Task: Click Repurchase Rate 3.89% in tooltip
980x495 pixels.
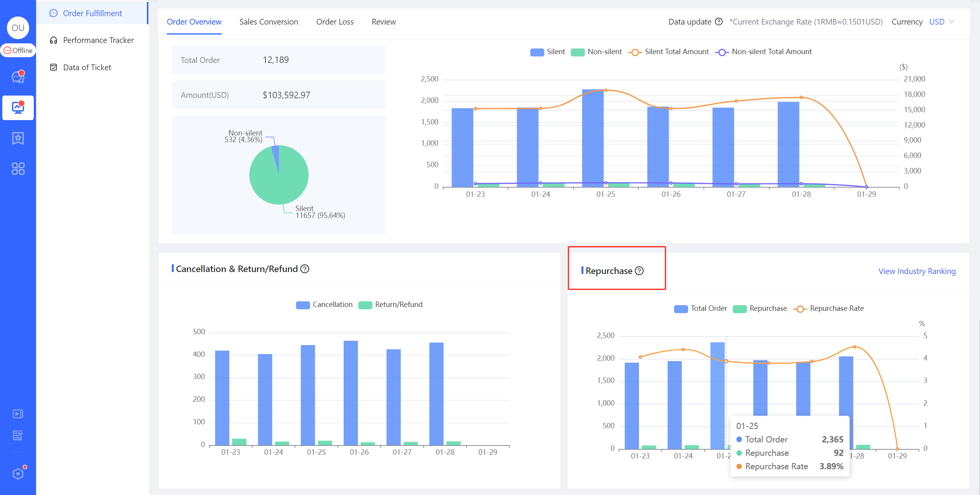Action: tap(790, 467)
